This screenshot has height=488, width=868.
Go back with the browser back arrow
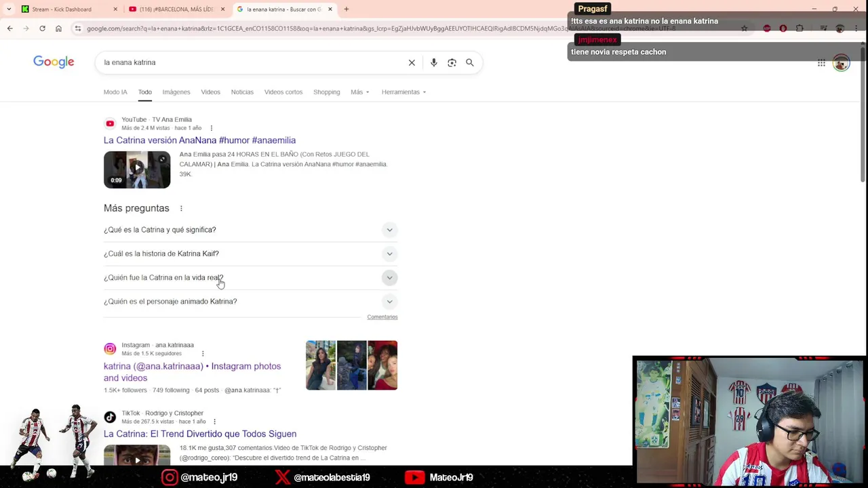point(9,28)
